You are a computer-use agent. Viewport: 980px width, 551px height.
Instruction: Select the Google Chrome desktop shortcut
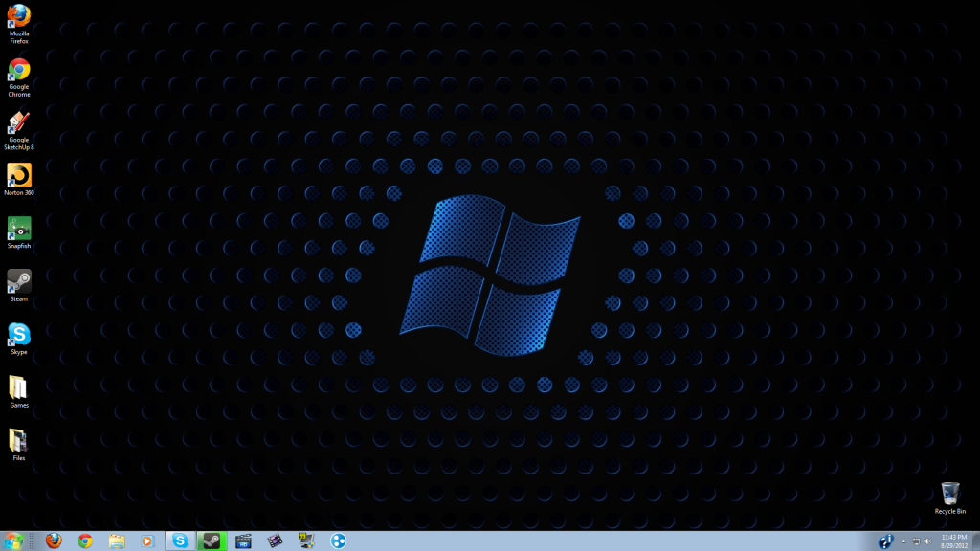point(19,77)
